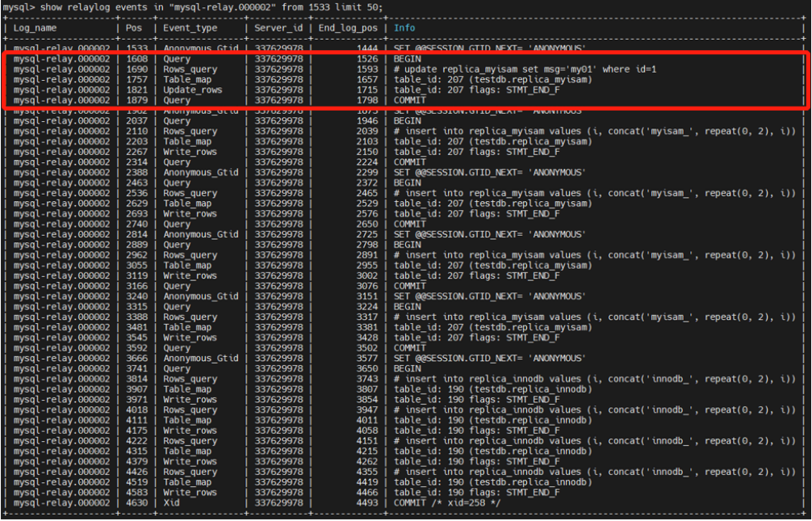The height and width of the screenshot is (521, 812).
Task: Click the Log_name column header
Action: pos(34,27)
